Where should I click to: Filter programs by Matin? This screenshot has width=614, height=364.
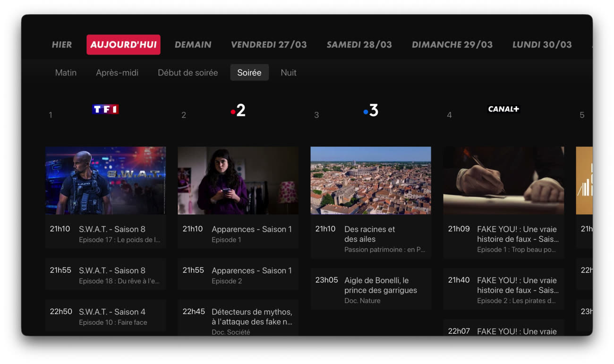point(66,73)
